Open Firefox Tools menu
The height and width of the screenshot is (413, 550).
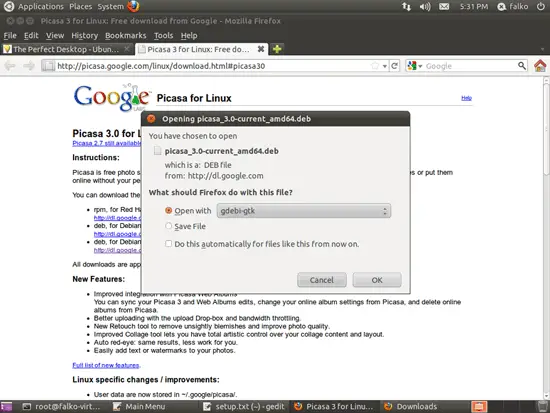point(163,35)
